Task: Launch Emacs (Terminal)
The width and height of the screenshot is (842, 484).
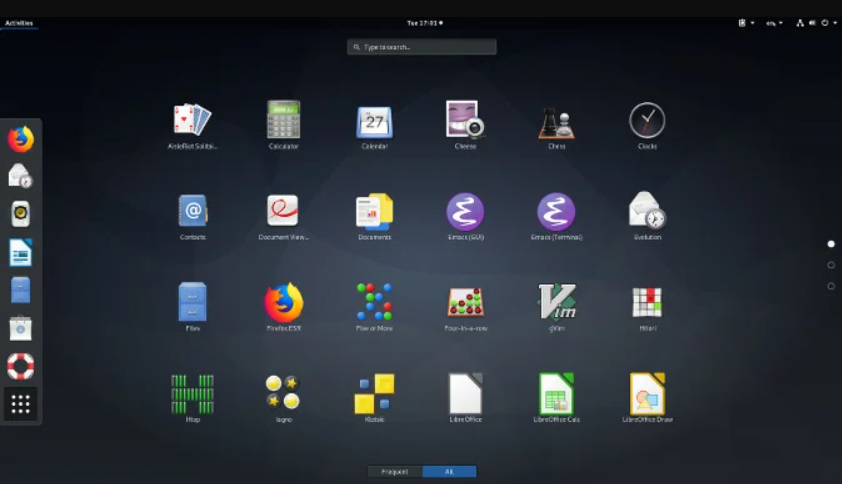Action: [x=556, y=216]
